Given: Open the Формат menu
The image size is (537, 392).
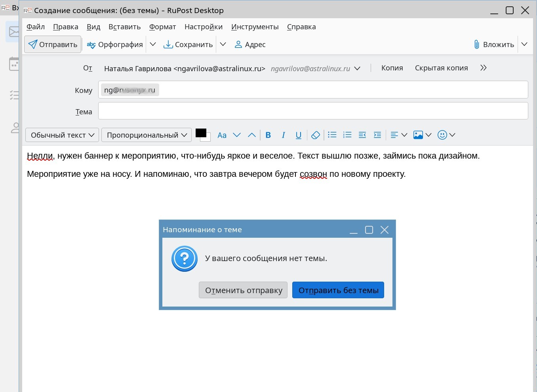Looking at the screenshot, I should [x=162, y=27].
